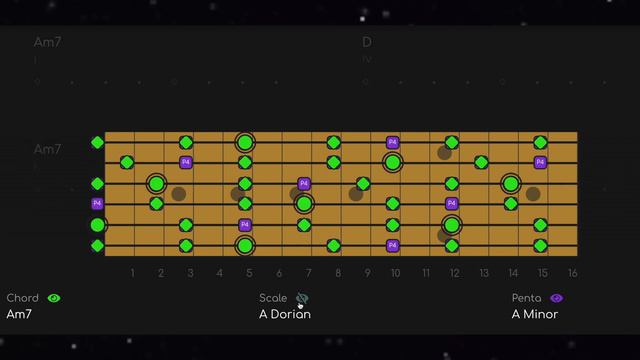Viewport: 640px width, 360px height.
Task: Click the A Minor pentatonic name
Action: click(x=535, y=314)
